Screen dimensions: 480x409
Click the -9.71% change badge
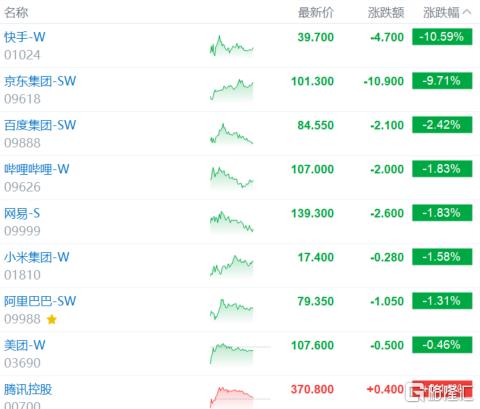442,81
